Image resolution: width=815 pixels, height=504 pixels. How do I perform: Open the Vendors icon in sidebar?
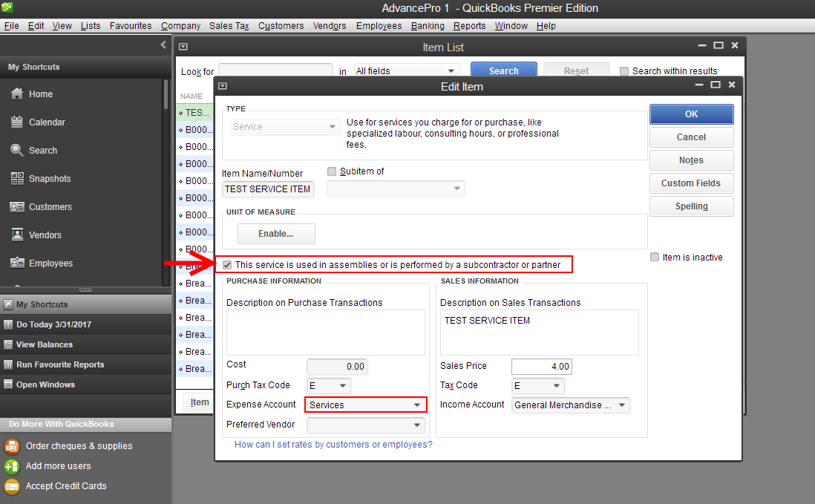(x=17, y=235)
